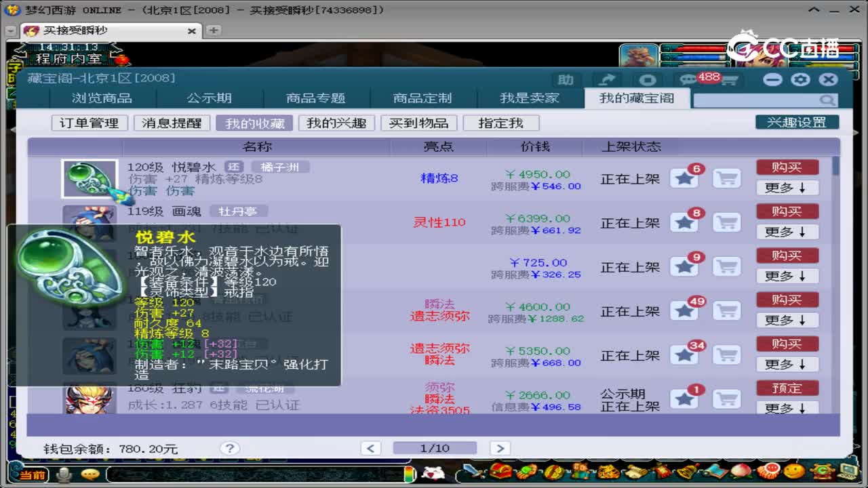Add 狂豹 ¥2666 item to cart
868x488 pixels.
727,399
